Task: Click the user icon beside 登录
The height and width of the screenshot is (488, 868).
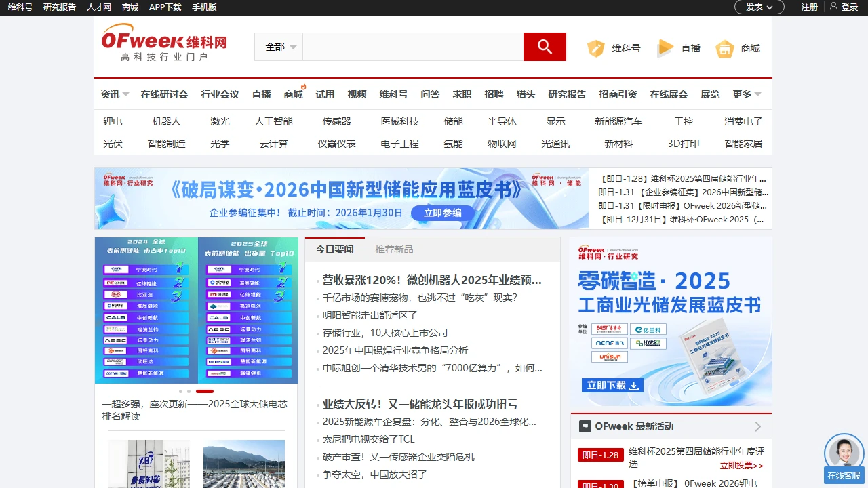Action: [x=833, y=7]
